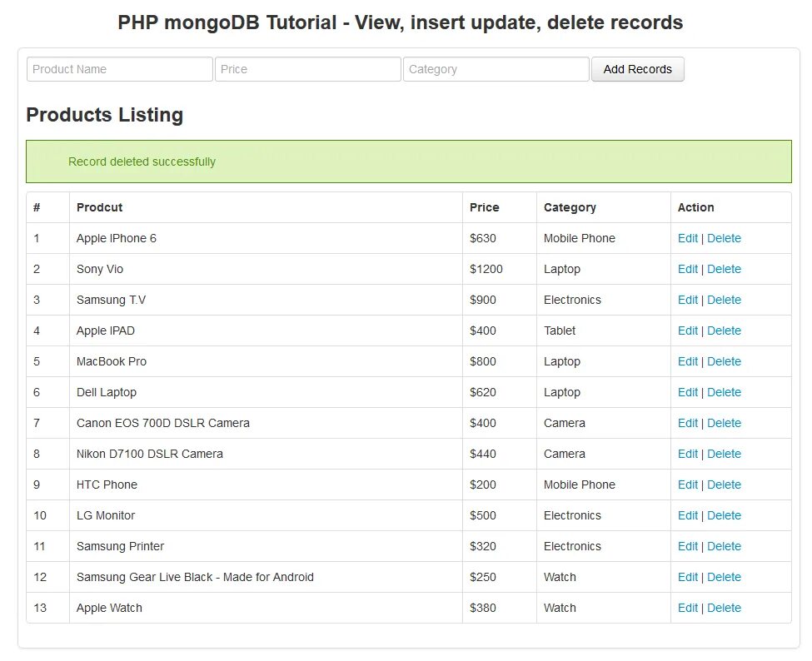Edit the Apple IPhone 6 record

(x=688, y=238)
